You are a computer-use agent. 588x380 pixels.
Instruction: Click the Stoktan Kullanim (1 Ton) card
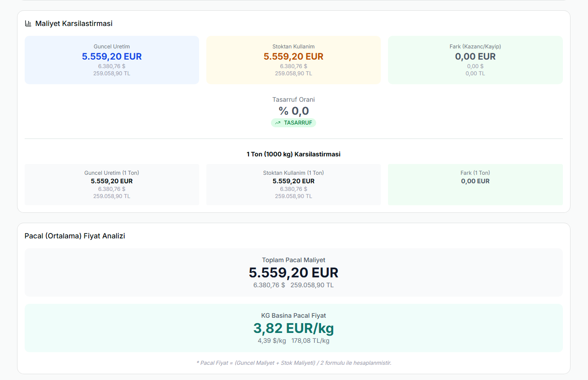click(x=293, y=185)
